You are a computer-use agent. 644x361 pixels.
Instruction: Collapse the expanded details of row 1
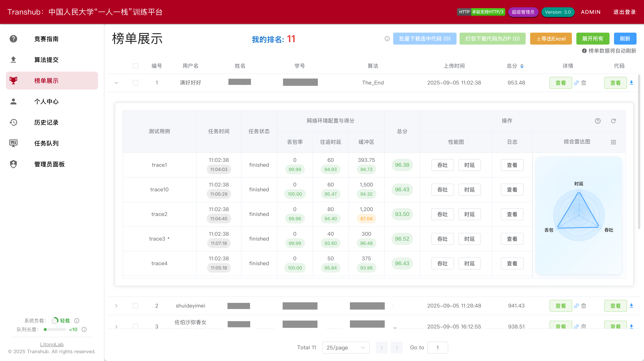[116, 83]
